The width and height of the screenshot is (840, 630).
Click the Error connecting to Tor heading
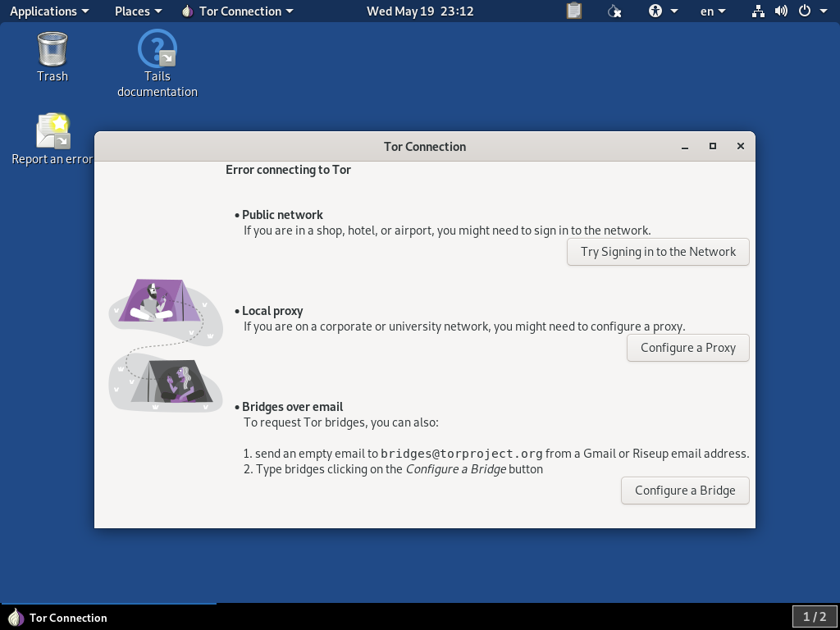tap(288, 170)
